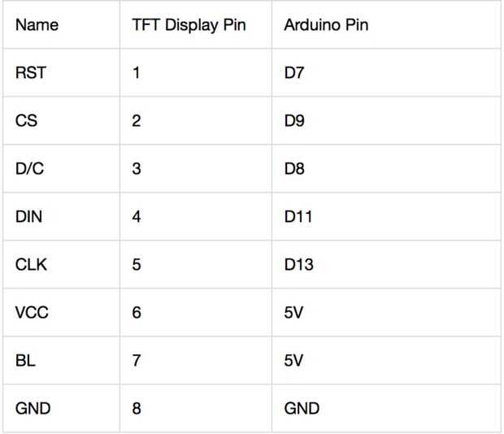Click the 5V cell in the VCC row
The height and width of the screenshot is (434, 504).
293,313
